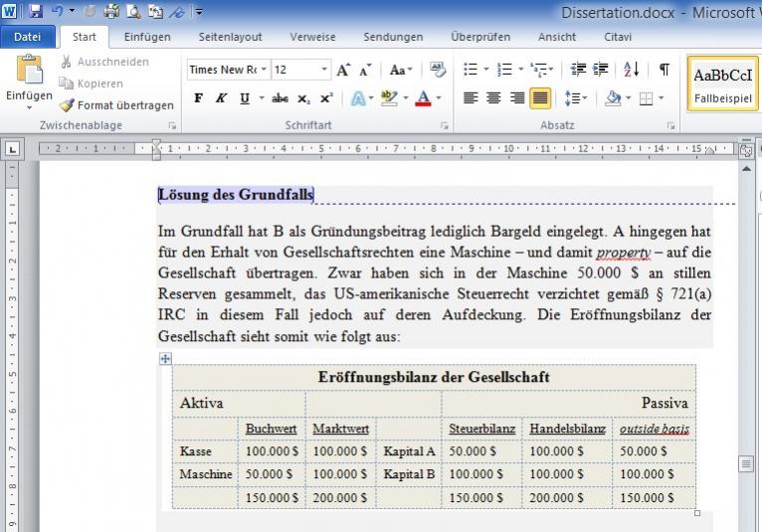
Task: Open the Verweise tab
Action: tap(312, 37)
